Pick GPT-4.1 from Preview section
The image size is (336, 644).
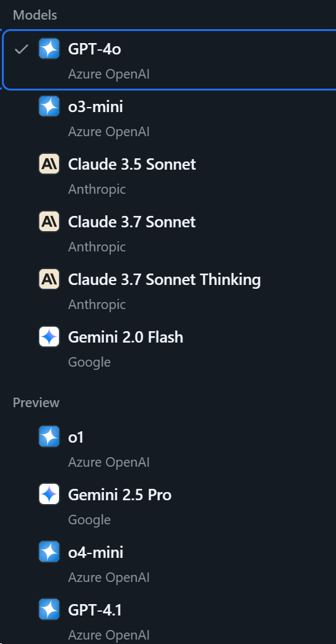pyautogui.click(x=169, y=620)
